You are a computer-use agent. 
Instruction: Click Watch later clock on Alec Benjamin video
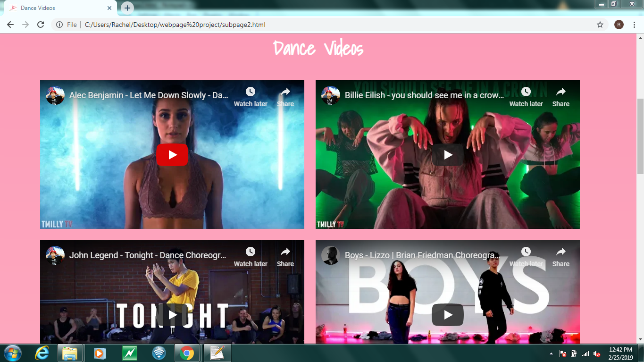251,92
